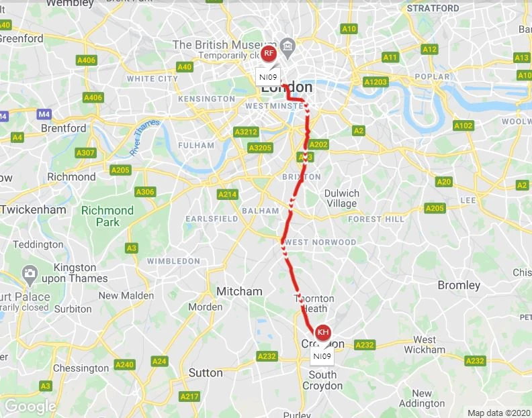This screenshot has width=532, height=418.
Task: Click the M4 motorway shield
Action: point(44,114)
